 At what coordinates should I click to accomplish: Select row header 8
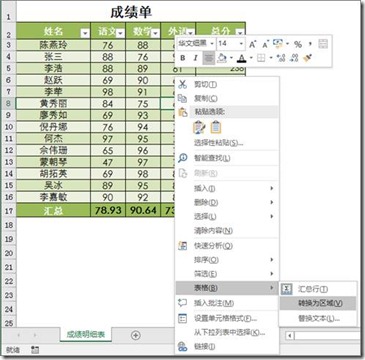coord(9,103)
